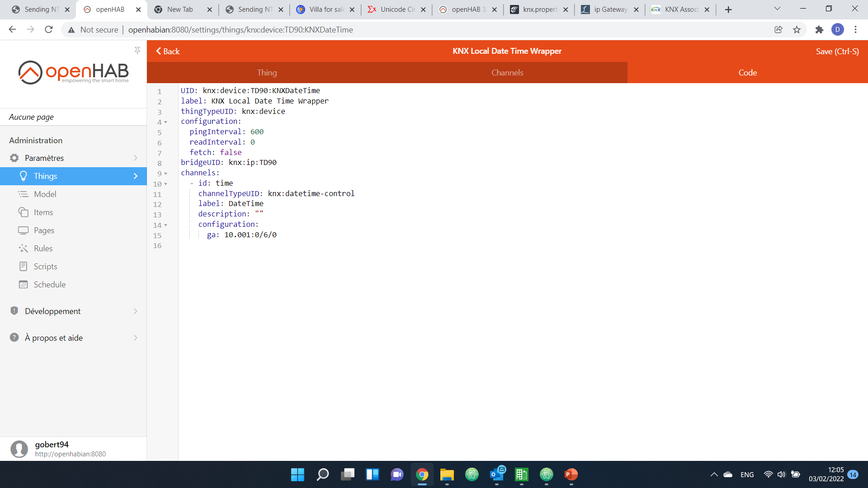Viewport: 868px width, 488px height.
Task: Open the Scripts section
Action: click(x=45, y=266)
